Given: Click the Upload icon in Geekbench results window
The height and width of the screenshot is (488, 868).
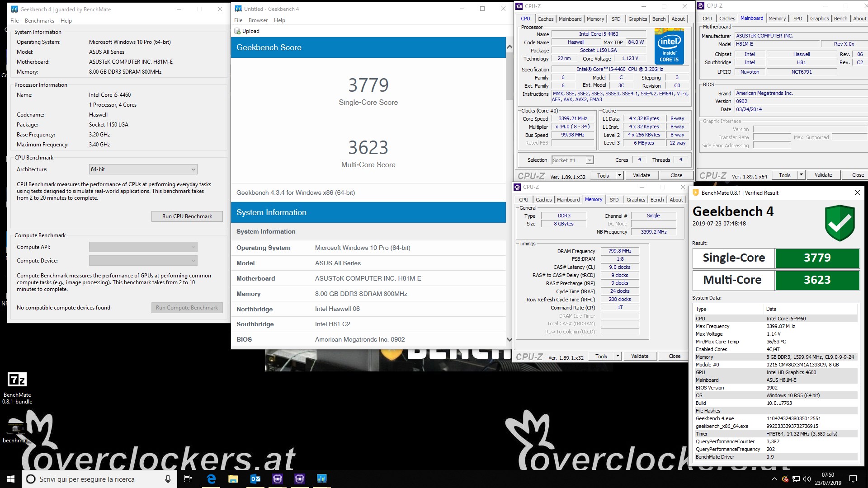Looking at the screenshot, I should (x=237, y=31).
